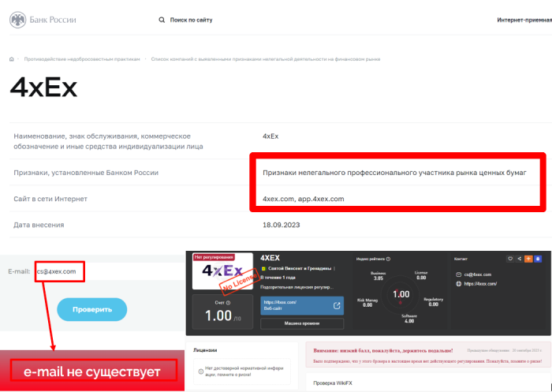Screen dimensions: 552x392
Task: Click the Bank of Russia emblem logo
Action: coord(17,20)
